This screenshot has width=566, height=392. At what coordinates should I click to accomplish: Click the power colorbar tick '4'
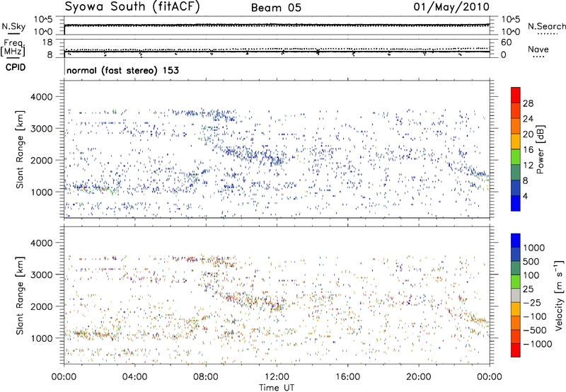[525, 196]
